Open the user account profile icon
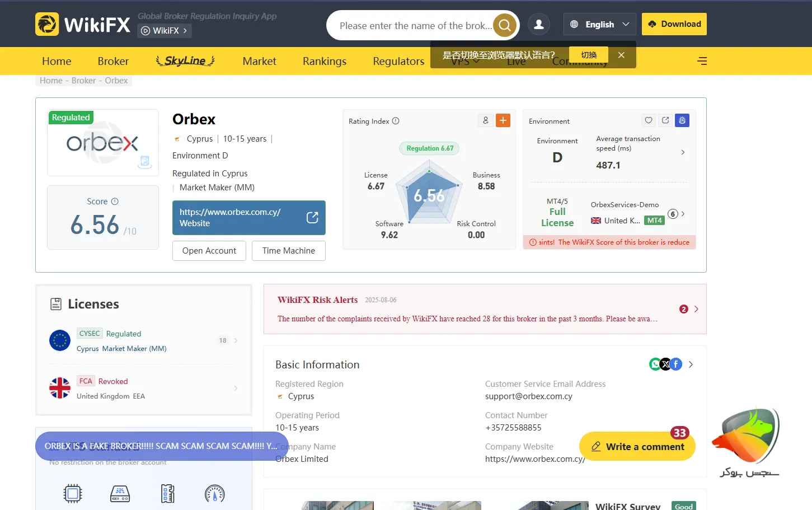 539,25
